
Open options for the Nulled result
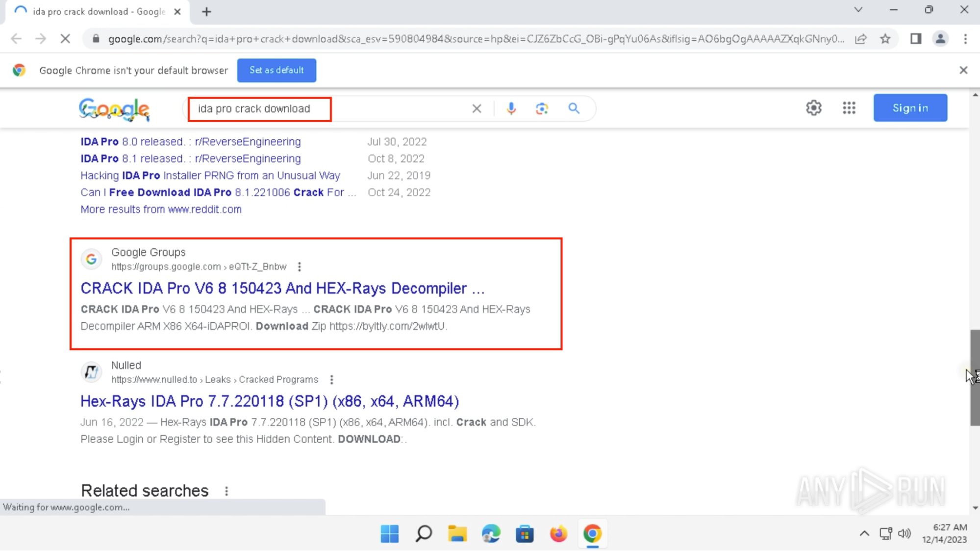point(332,379)
